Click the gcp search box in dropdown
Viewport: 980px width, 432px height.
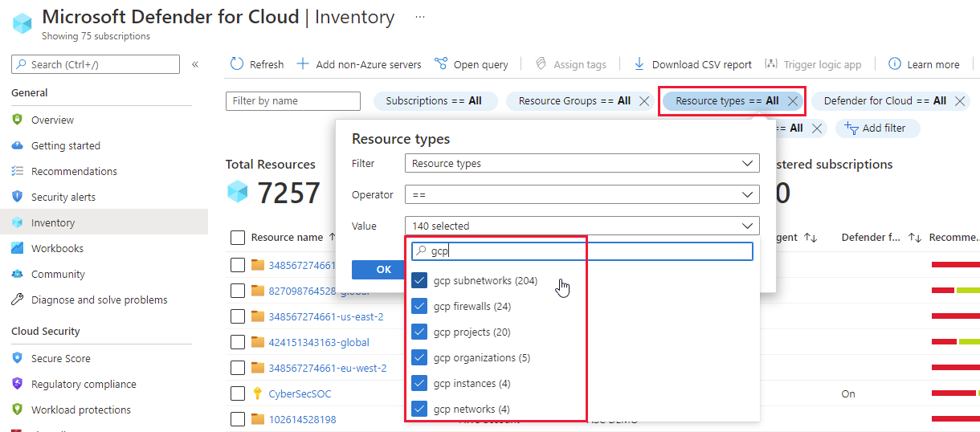[x=582, y=251]
